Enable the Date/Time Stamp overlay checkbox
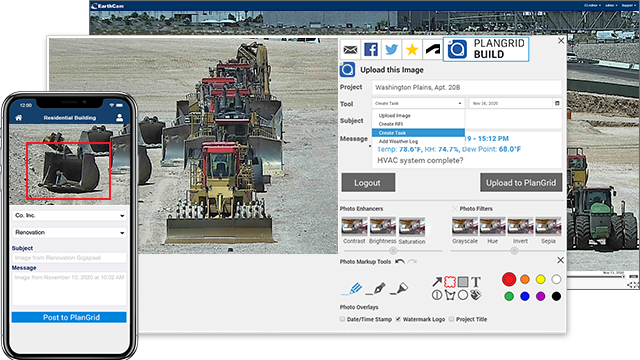640x360 pixels. (342, 319)
